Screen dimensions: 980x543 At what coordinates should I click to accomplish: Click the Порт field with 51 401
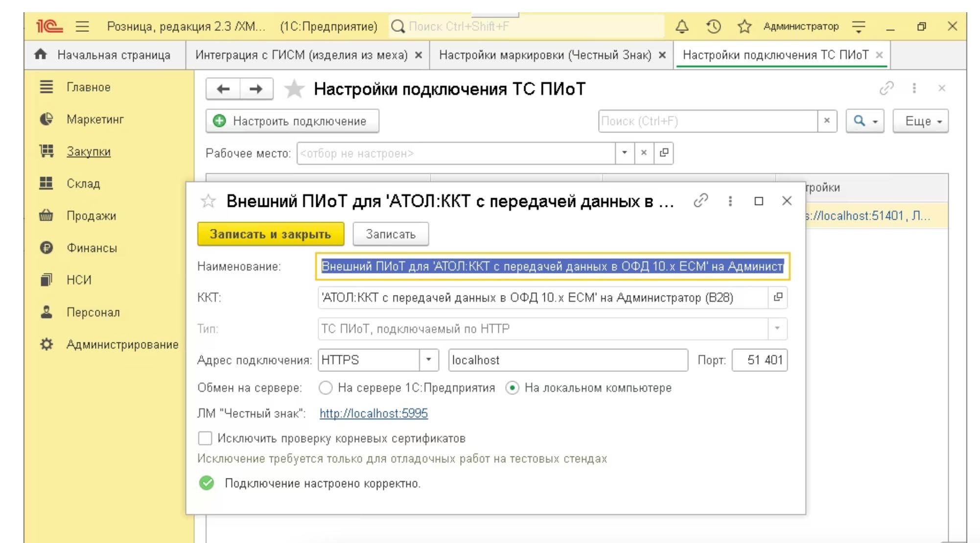click(760, 360)
